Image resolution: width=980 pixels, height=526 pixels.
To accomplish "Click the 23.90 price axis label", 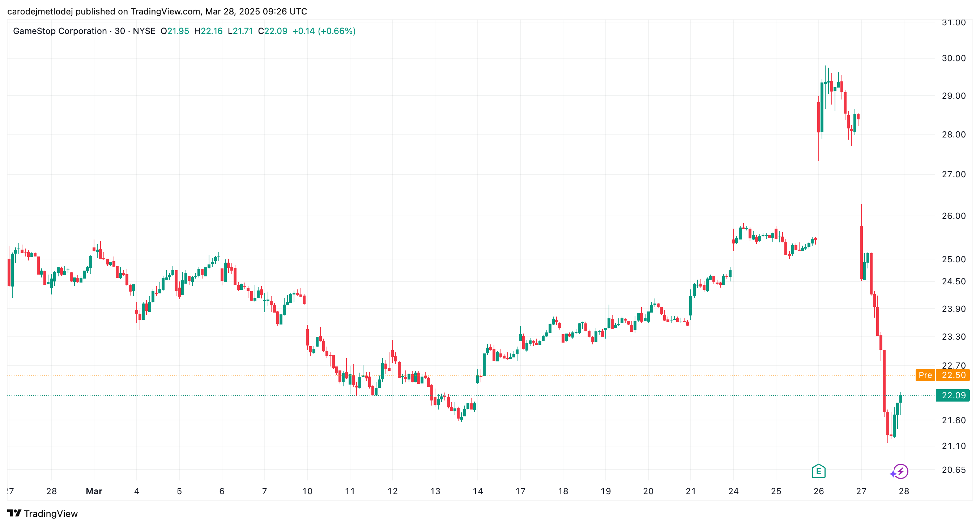I will coord(953,309).
